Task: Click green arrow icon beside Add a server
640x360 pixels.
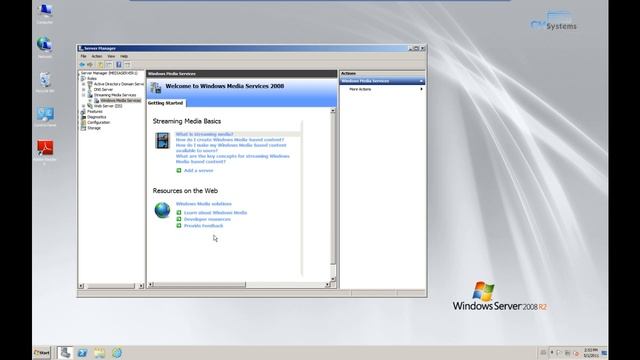Action: coord(179,171)
